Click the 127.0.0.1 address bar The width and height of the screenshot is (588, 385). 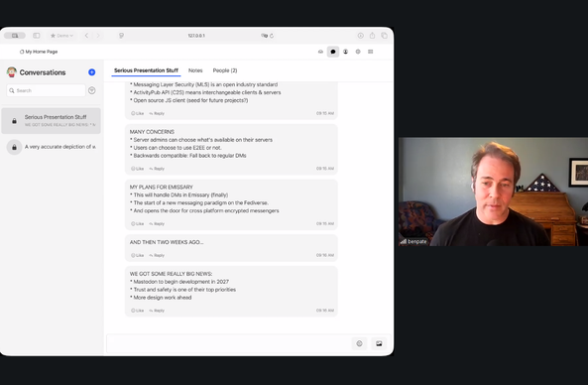coord(196,36)
